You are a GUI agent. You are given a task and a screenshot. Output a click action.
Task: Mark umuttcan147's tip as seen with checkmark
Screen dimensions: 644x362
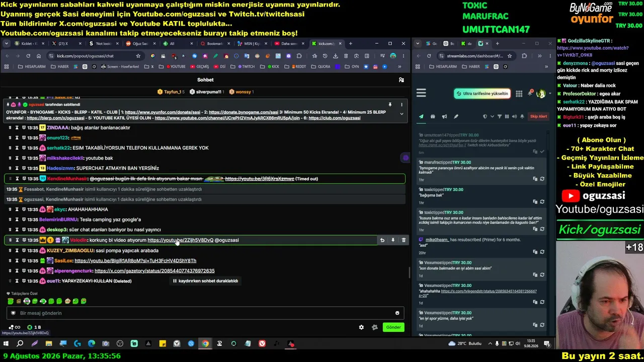[x=542, y=151]
